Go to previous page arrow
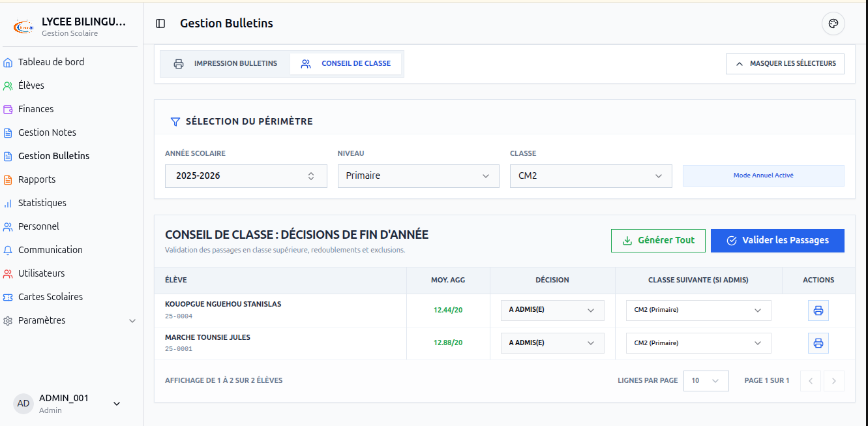868x426 pixels. click(811, 381)
